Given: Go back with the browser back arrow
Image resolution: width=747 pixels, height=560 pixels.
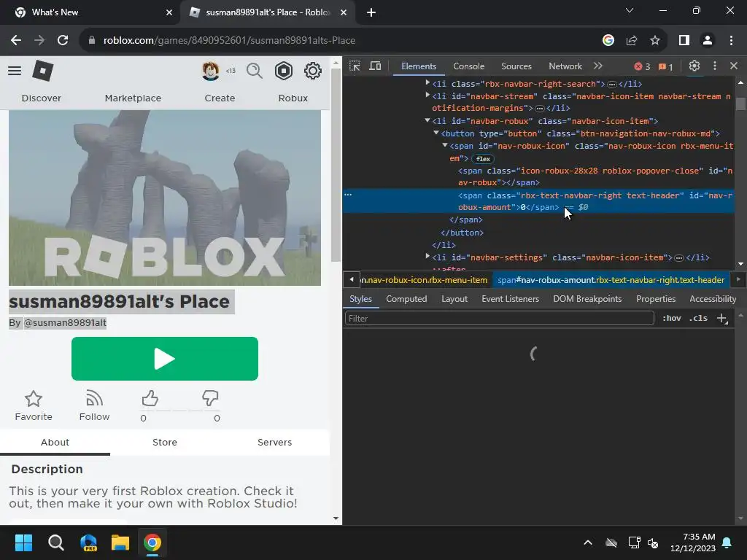Looking at the screenshot, I should pos(16,41).
